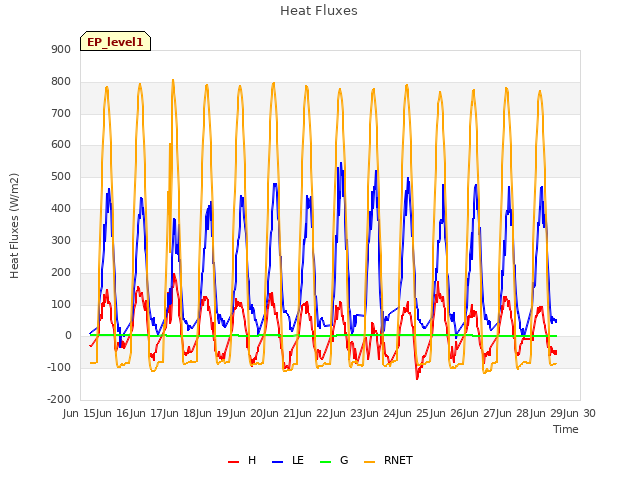Screen dimensions: 640x480
Task: Click the 900 y-axis tick label
Action: pos(61,49)
